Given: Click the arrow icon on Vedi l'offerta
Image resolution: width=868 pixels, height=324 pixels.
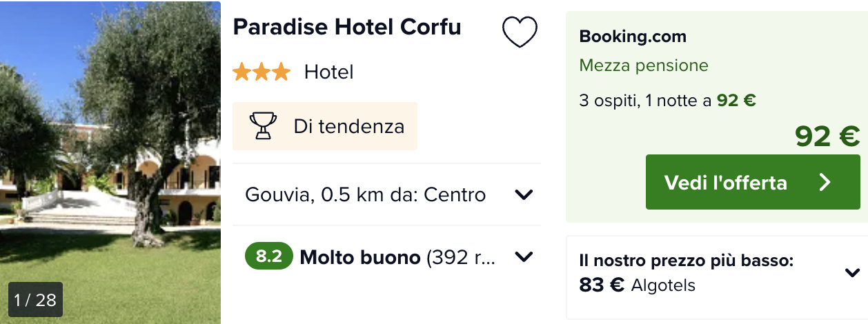Looking at the screenshot, I should tap(825, 182).
